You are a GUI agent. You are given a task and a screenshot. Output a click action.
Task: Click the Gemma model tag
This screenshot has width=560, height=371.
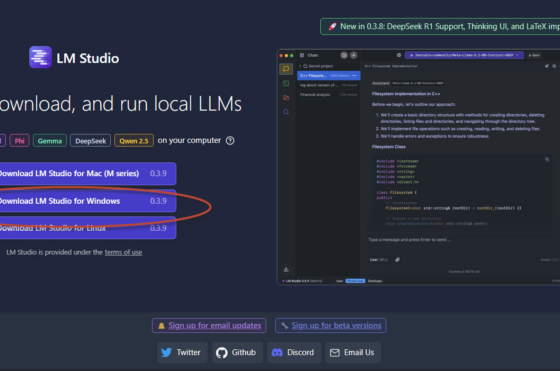[x=50, y=141]
